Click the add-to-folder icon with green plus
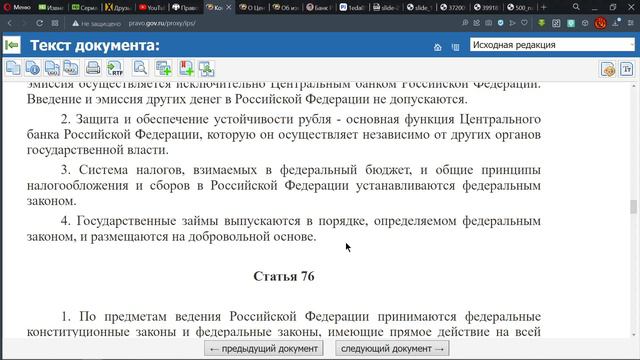Screen dimensions: 640x360 pos(164,68)
